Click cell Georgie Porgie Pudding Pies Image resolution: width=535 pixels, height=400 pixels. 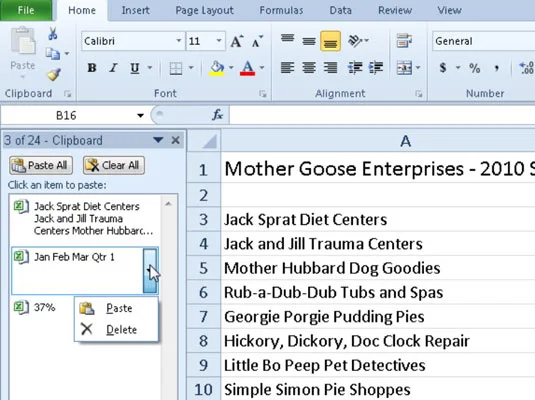[x=378, y=316]
